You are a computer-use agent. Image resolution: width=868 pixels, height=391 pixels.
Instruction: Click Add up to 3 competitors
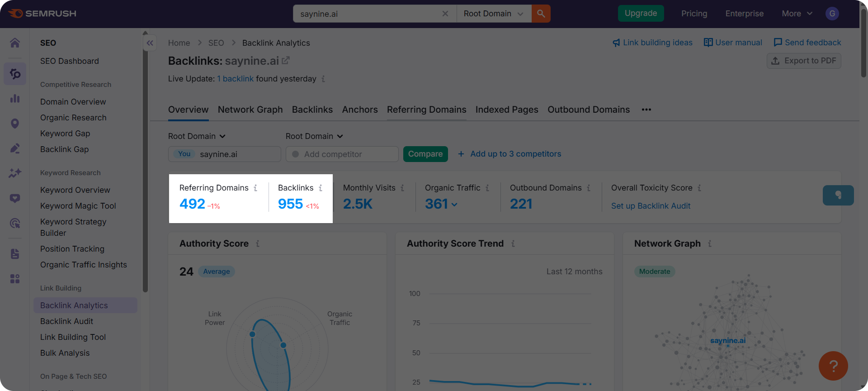coord(509,154)
